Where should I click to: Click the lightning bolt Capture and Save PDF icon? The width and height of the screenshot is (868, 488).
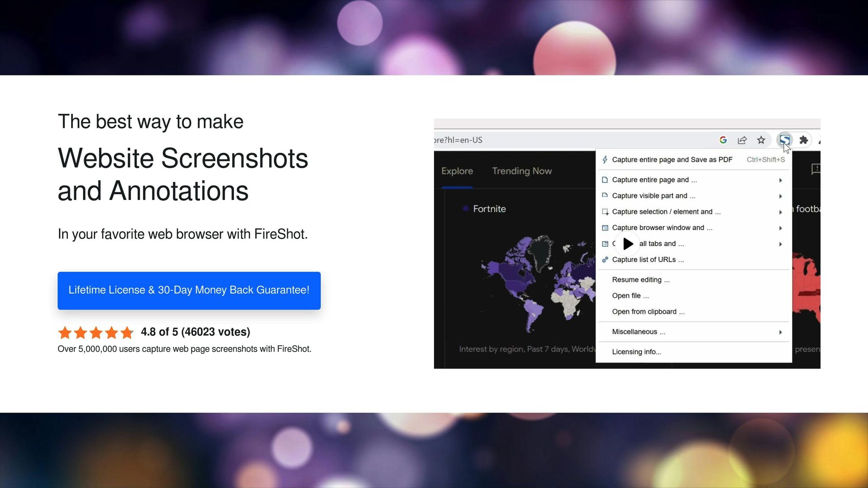pyautogui.click(x=605, y=160)
